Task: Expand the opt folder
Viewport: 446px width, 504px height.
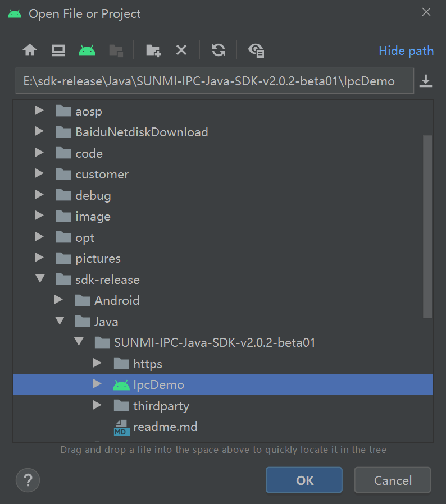Action: (x=39, y=237)
